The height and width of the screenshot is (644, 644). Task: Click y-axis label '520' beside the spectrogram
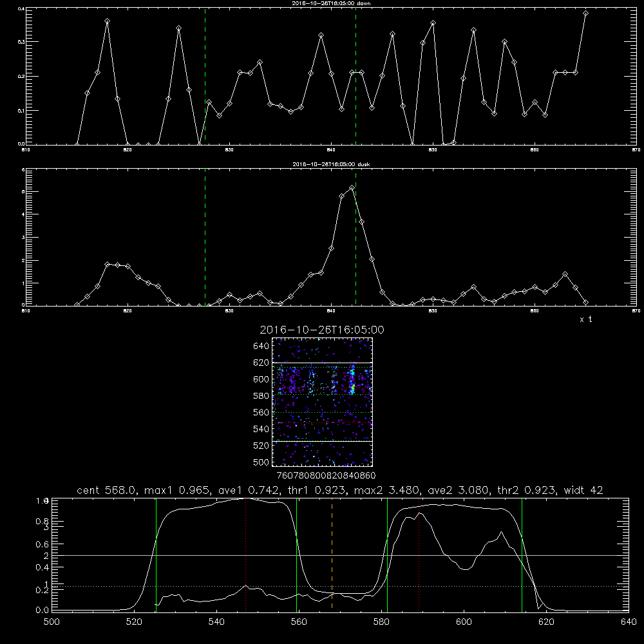click(x=261, y=446)
